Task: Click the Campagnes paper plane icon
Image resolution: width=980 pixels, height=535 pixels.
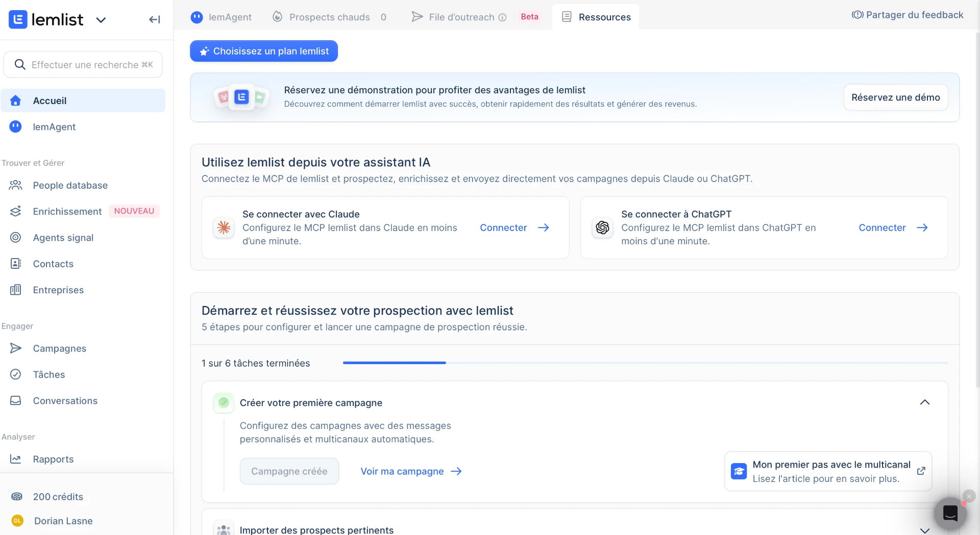Action: [16, 348]
